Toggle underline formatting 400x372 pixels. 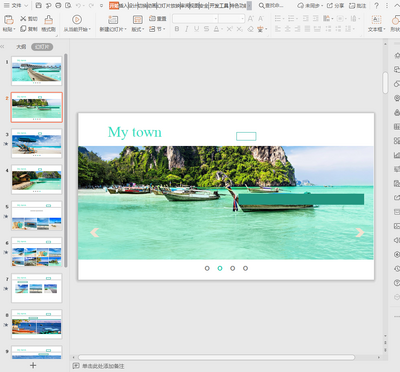(196, 29)
